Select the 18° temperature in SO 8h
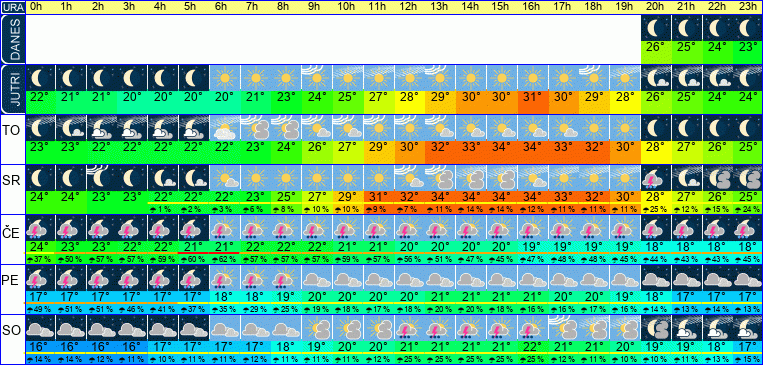Image resolution: width=763 pixels, height=365 pixels. click(287, 347)
